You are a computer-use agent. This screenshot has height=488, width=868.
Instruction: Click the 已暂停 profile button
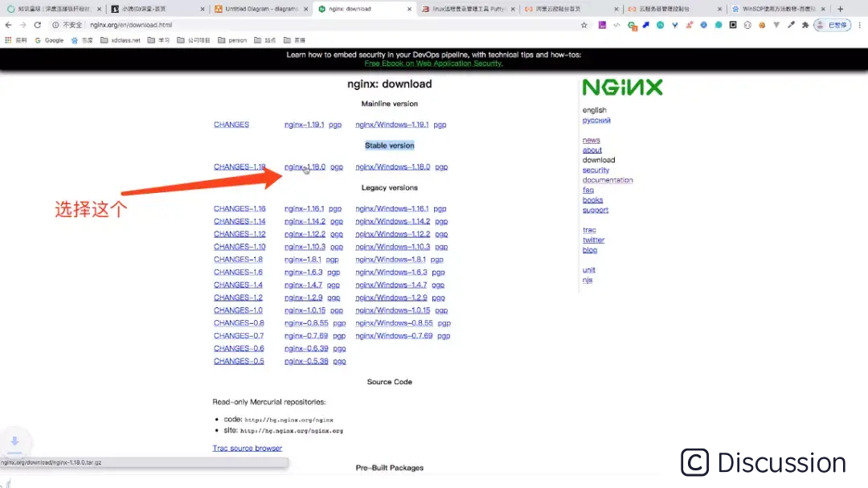click(x=833, y=25)
